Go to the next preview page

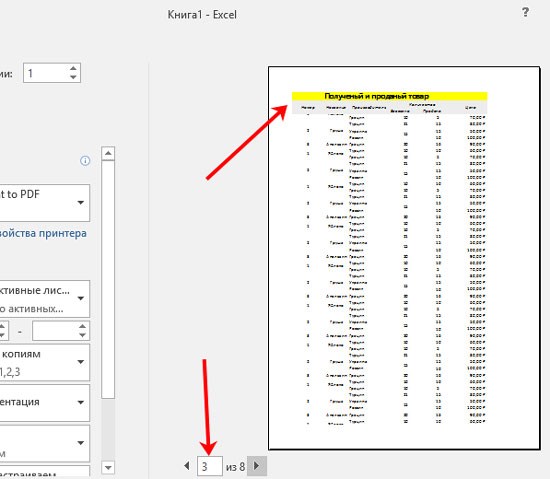[256, 466]
